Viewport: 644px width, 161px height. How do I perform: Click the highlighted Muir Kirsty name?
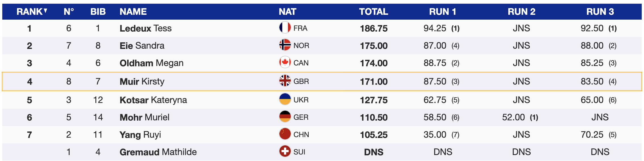(142, 82)
